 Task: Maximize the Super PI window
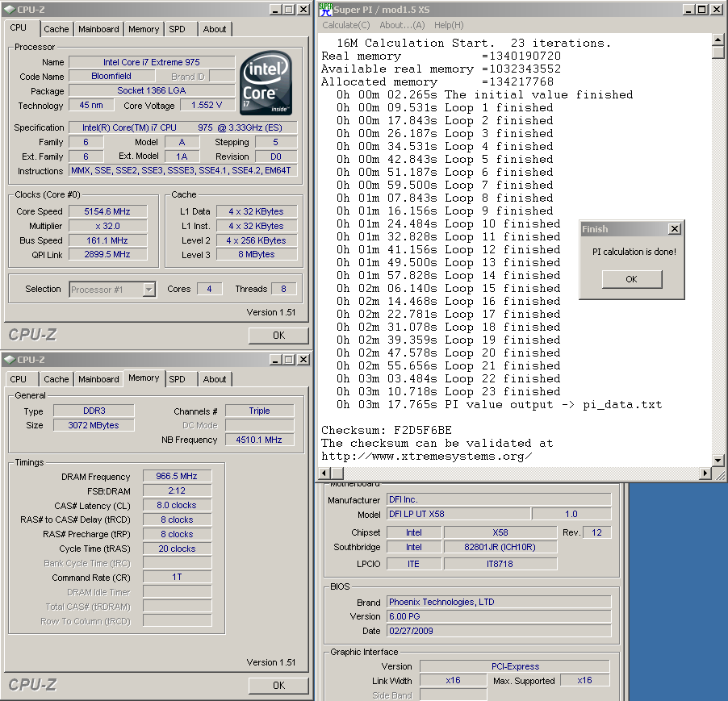[x=702, y=10]
